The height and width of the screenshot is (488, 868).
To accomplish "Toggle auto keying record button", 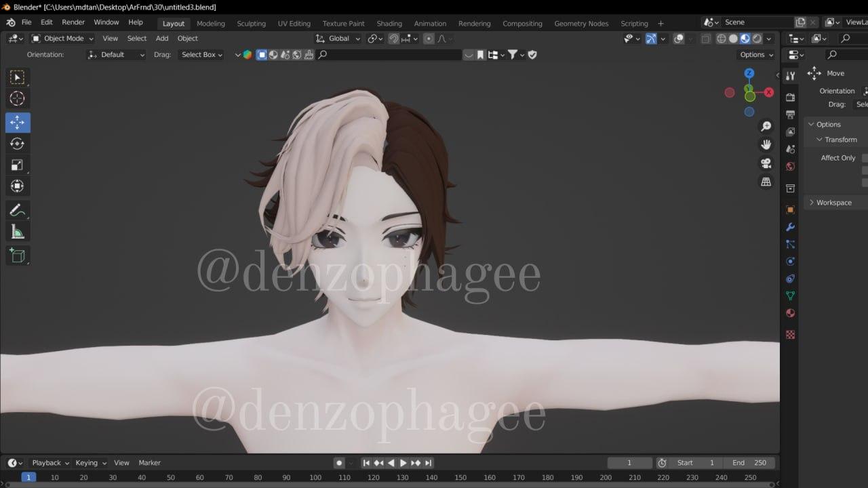I will (339, 463).
